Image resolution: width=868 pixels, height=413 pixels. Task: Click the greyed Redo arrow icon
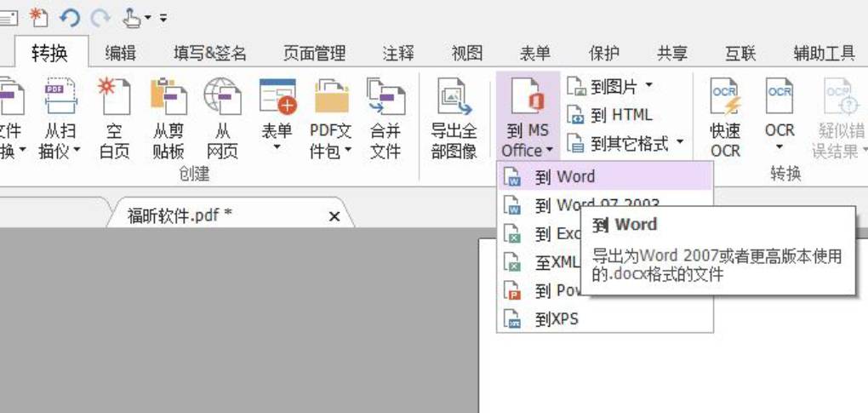tap(100, 18)
